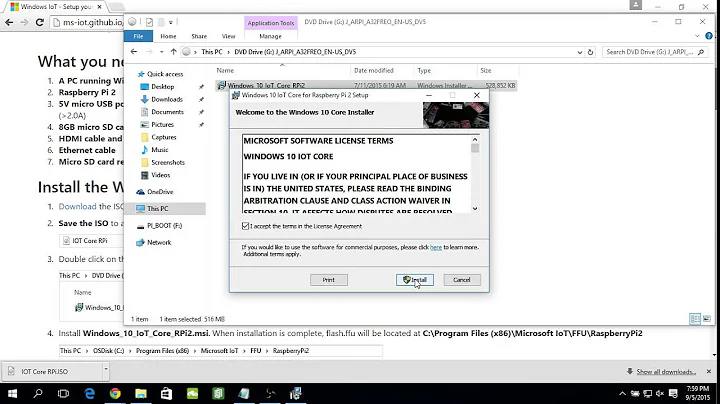Click Print in the setup dialog
The image size is (720, 404).
(x=328, y=280)
